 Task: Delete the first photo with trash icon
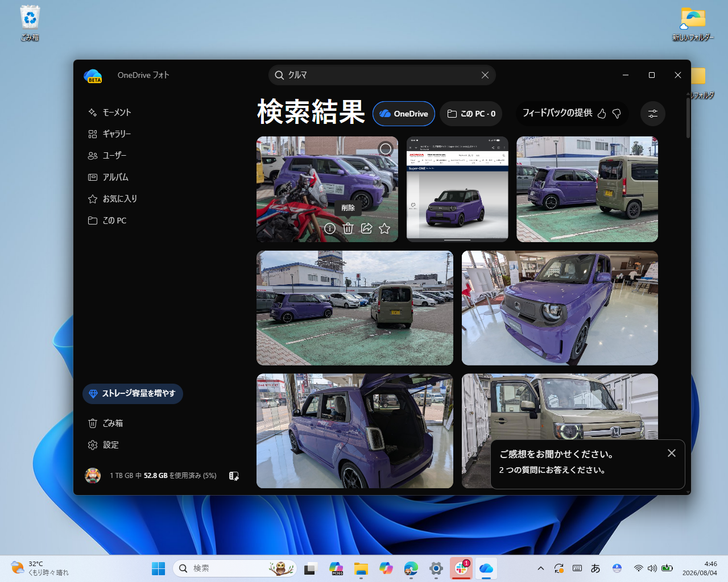[348, 228]
